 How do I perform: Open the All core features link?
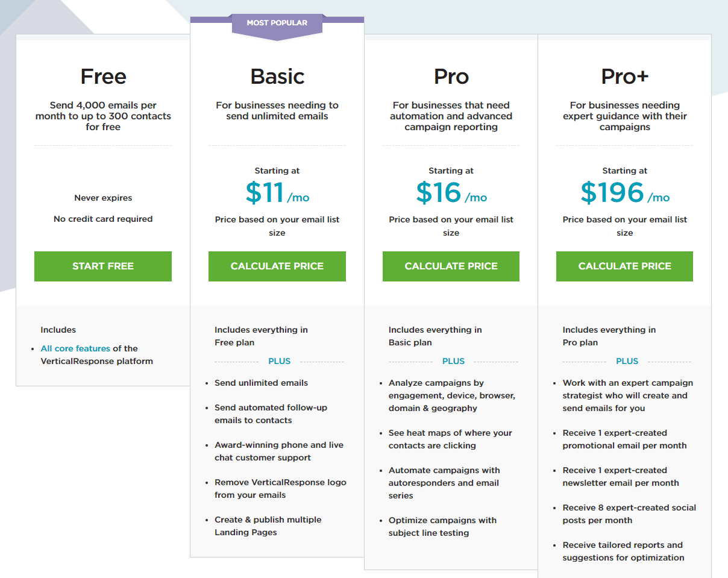point(75,348)
